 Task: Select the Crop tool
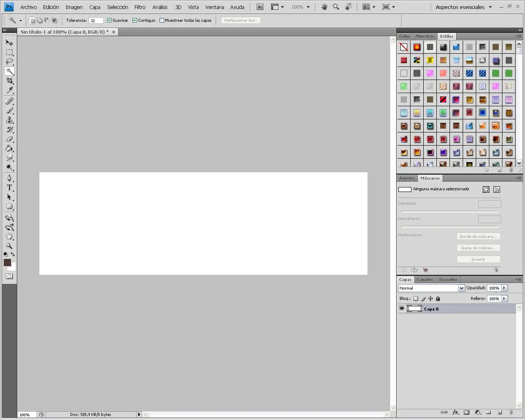[9, 81]
